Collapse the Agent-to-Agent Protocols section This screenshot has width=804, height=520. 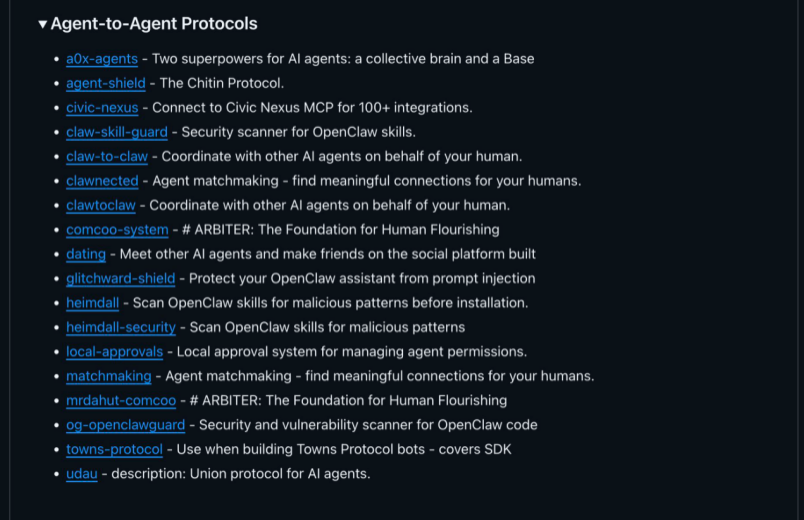[x=43, y=24]
